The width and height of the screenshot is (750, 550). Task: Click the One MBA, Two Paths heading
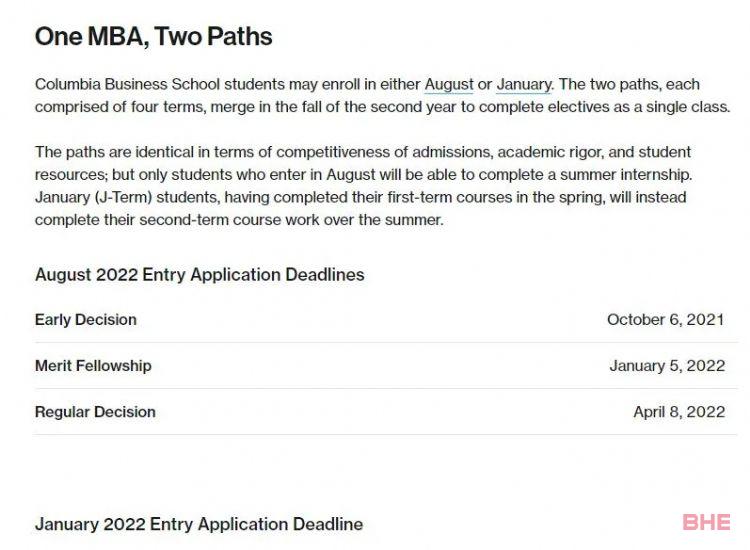pyautogui.click(x=154, y=37)
